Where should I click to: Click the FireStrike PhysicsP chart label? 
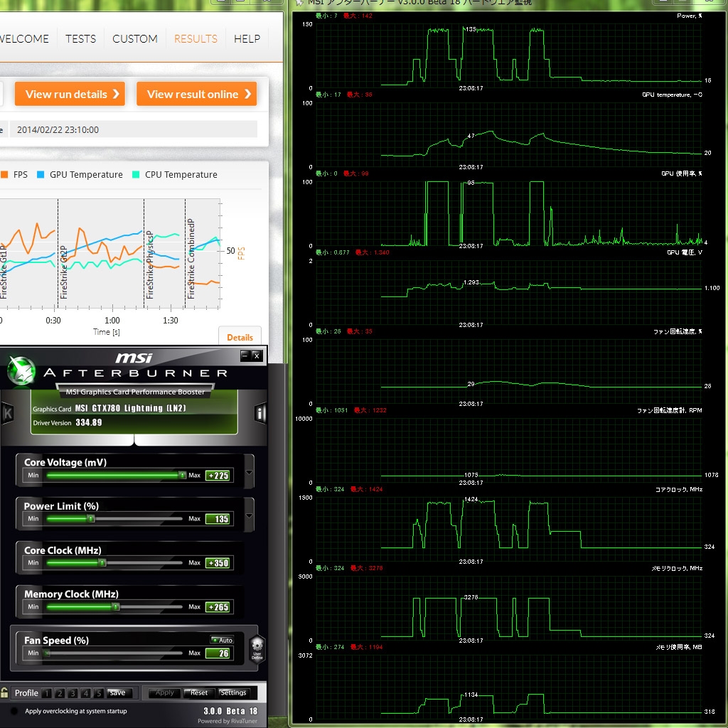(x=149, y=264)
